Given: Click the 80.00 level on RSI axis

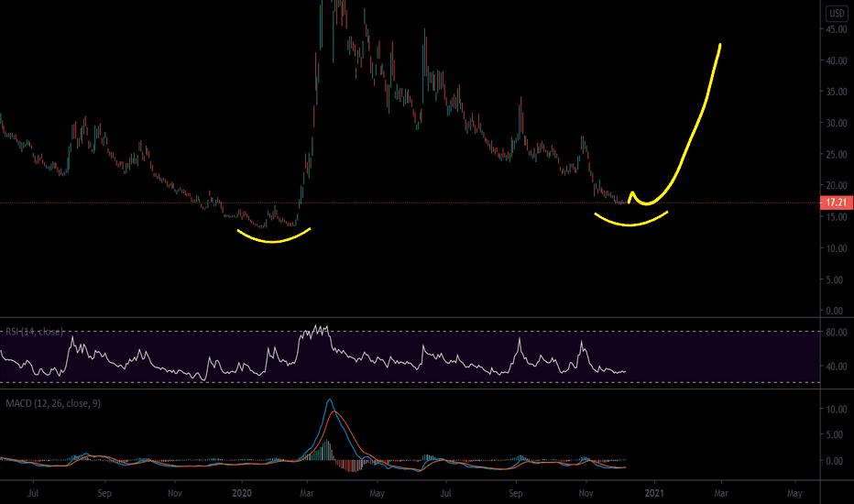Looking at the screenshot, I should pos(837,332).
